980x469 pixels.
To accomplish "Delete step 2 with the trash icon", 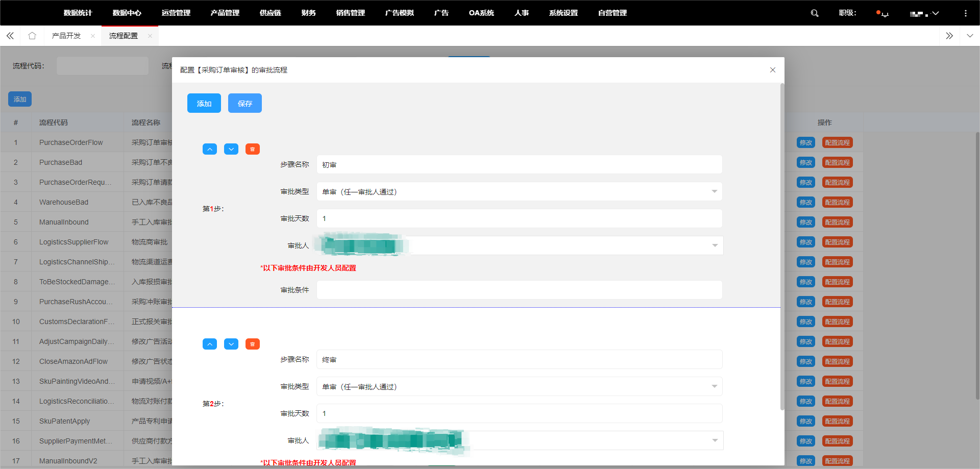I will (253, 344).
